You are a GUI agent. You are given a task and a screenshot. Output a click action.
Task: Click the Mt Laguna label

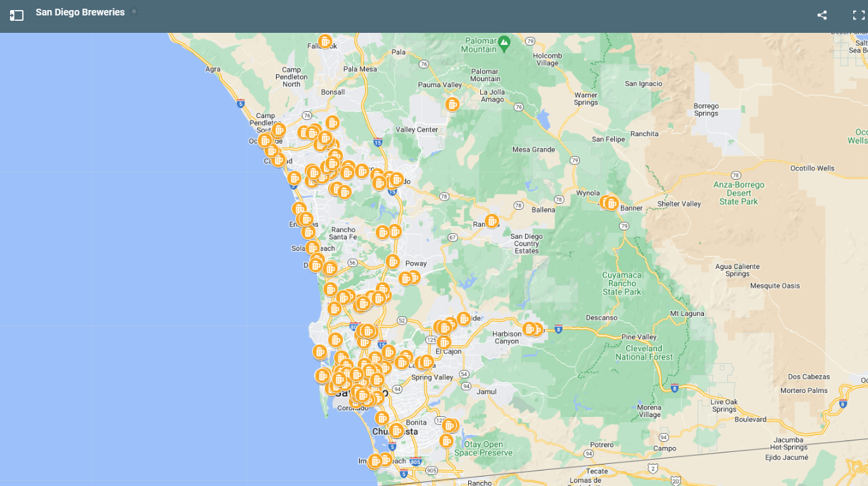pos(686,313)
